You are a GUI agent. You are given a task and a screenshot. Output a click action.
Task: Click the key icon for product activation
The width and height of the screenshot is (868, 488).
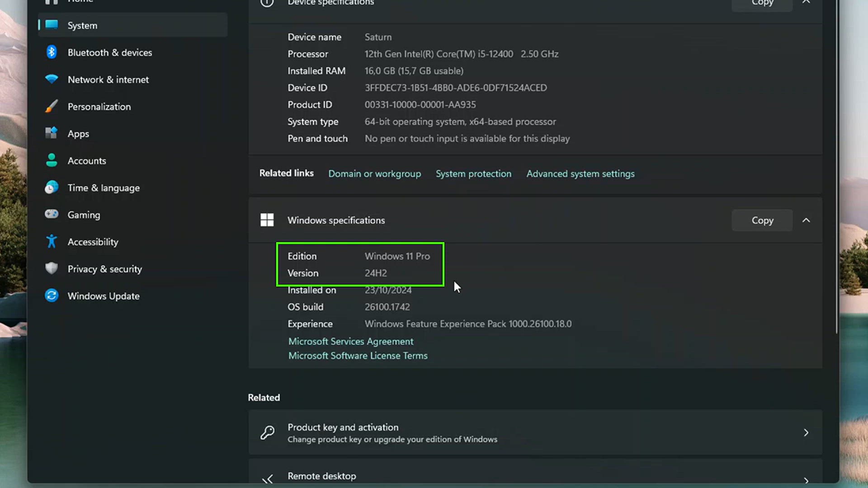coord(267,432)
